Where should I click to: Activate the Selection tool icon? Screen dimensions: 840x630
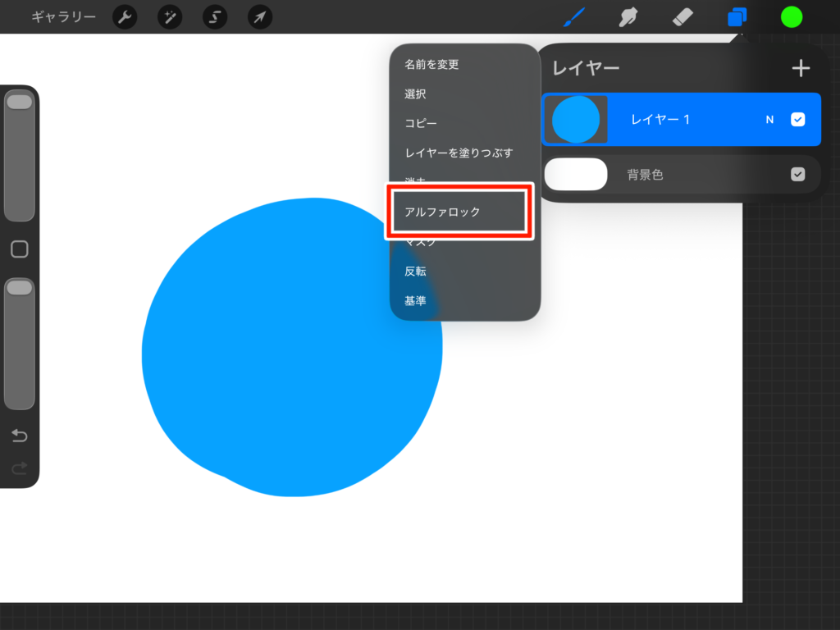(215, 16)
